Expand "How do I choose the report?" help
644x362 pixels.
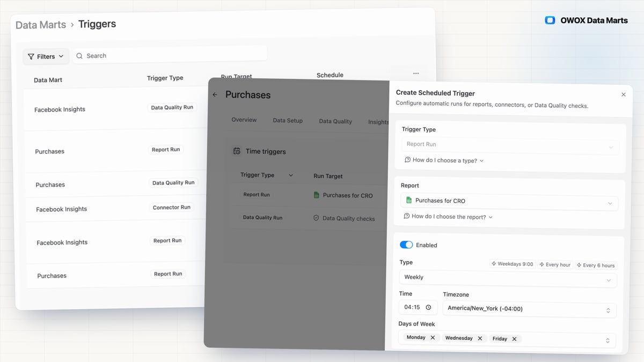point(449,217)
